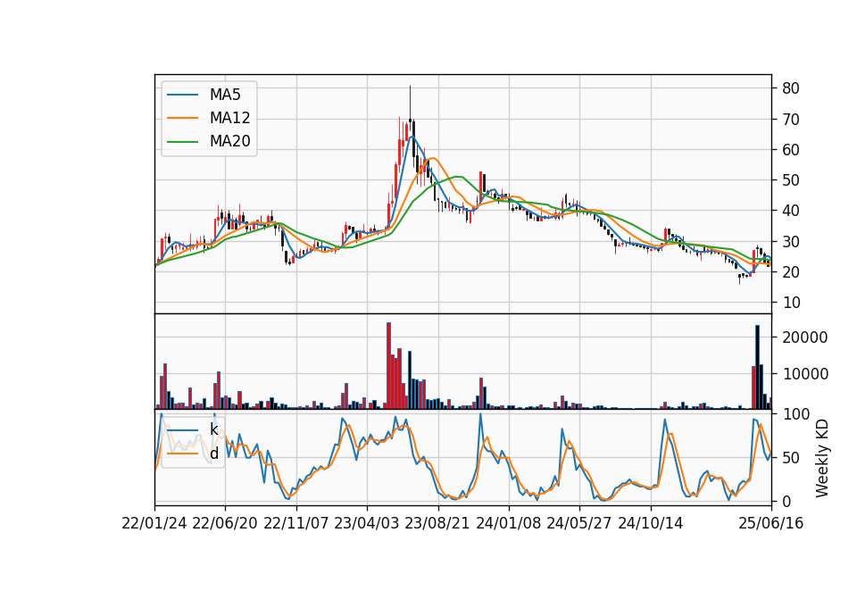
Task: Click the 23/08/21 date label
Action: 437,524
